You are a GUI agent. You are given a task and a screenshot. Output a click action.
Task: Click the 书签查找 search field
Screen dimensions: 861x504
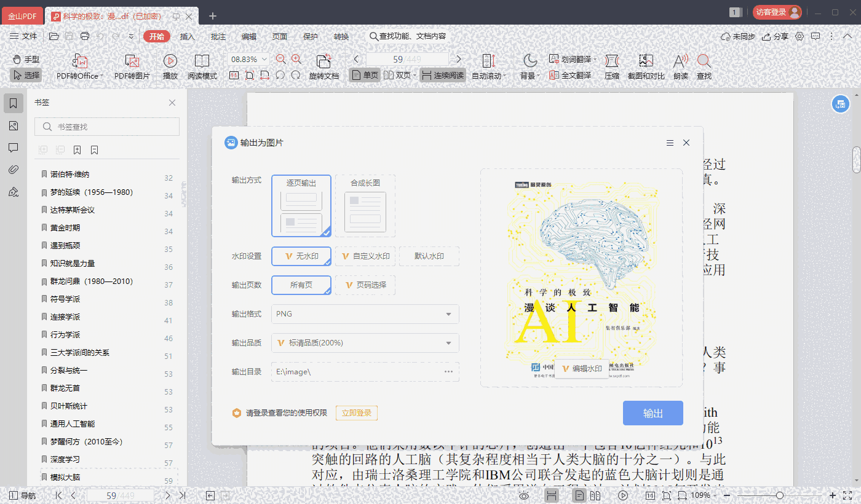(x=107, y=127)
